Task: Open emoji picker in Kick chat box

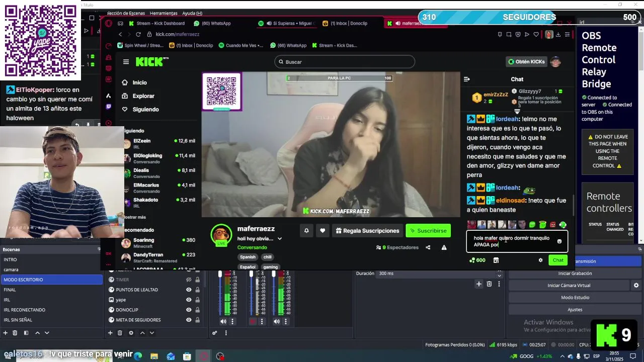Action: click(559, 241)
